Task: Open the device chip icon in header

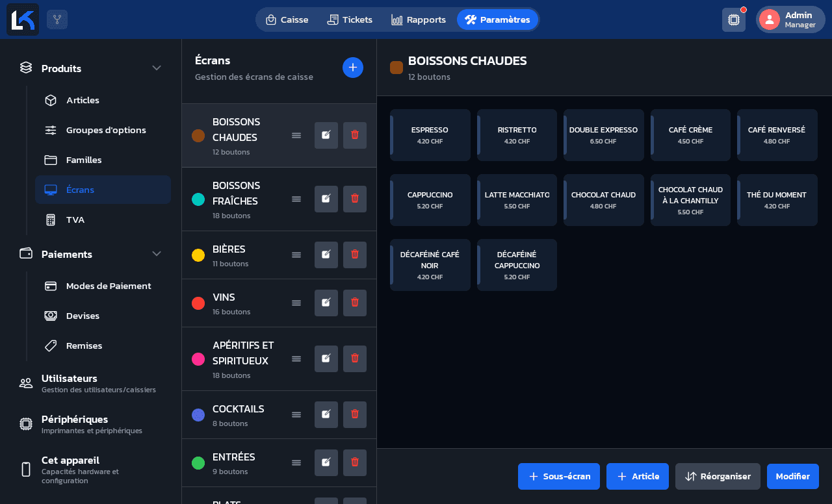Action: click(734, 19)
